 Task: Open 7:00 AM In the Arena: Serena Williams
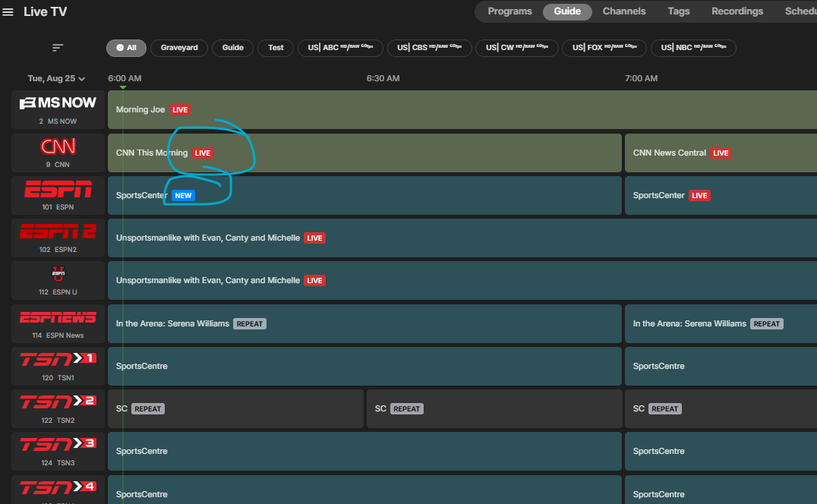coord(721,323)
